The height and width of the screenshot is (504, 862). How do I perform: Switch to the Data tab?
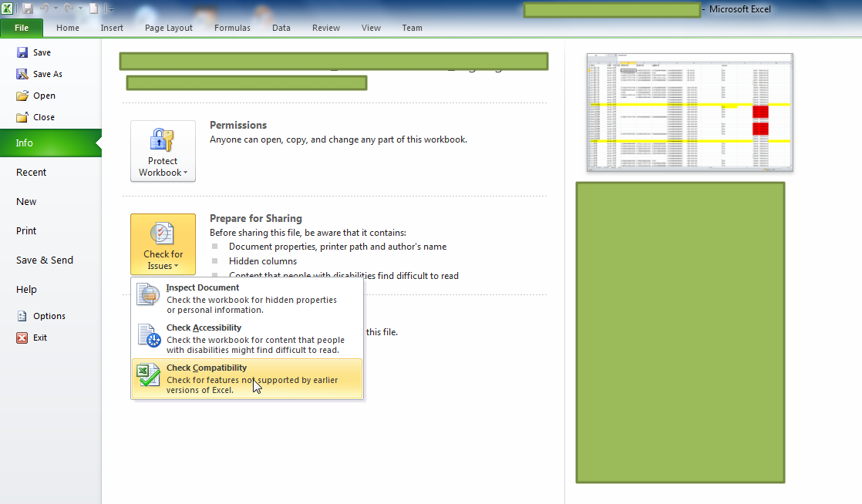click(x=281, y=28)
